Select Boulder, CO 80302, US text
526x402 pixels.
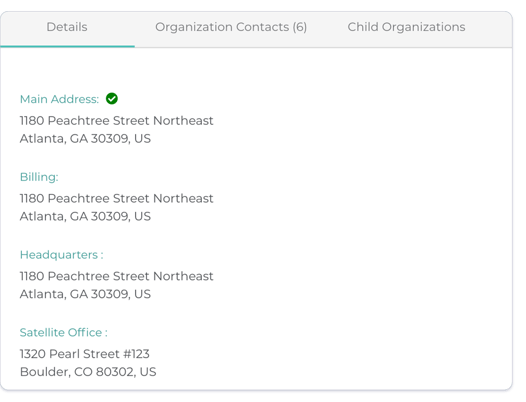[88, 372]
